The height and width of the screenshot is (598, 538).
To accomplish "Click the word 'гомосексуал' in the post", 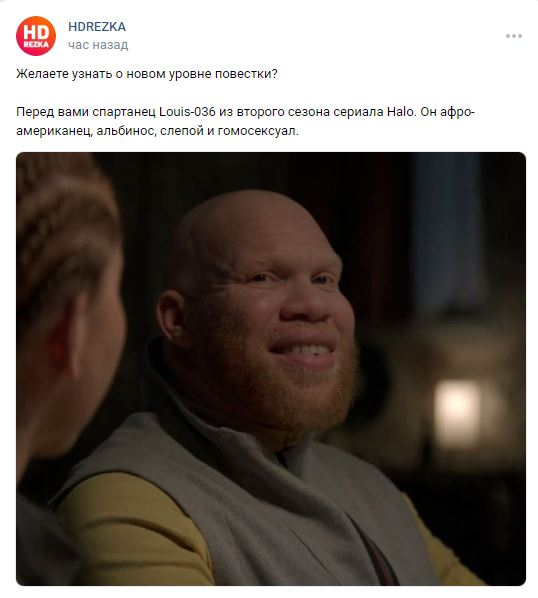I will click(x=258, y=131).
